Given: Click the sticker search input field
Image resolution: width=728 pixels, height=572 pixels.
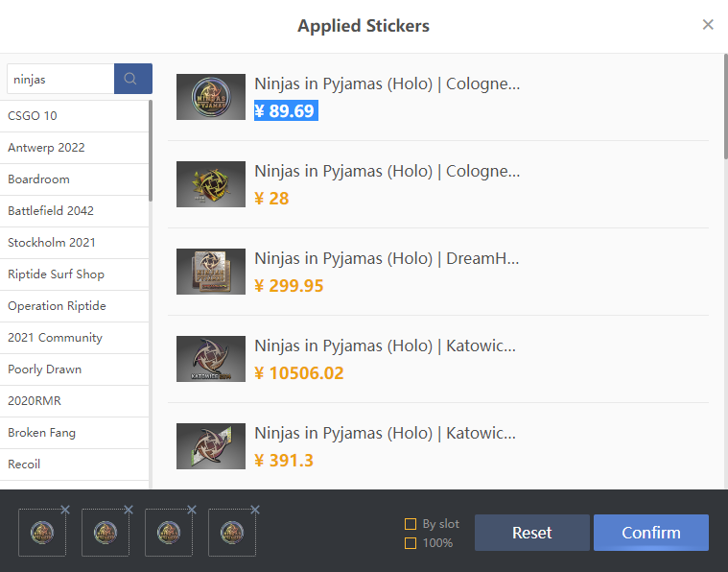Looking at the screenshot, I should [x=59, y=79].
